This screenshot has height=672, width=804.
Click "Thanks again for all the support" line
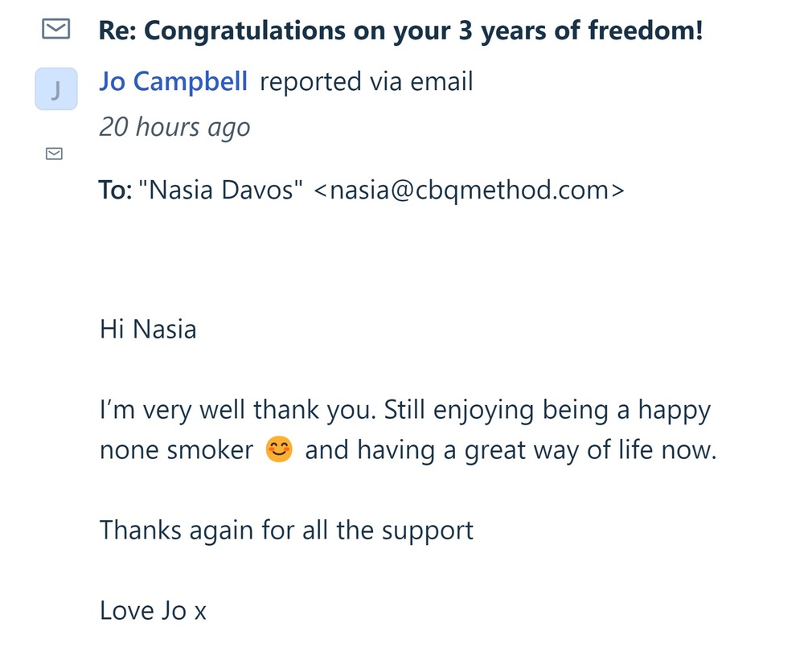(x=286, y=531)
